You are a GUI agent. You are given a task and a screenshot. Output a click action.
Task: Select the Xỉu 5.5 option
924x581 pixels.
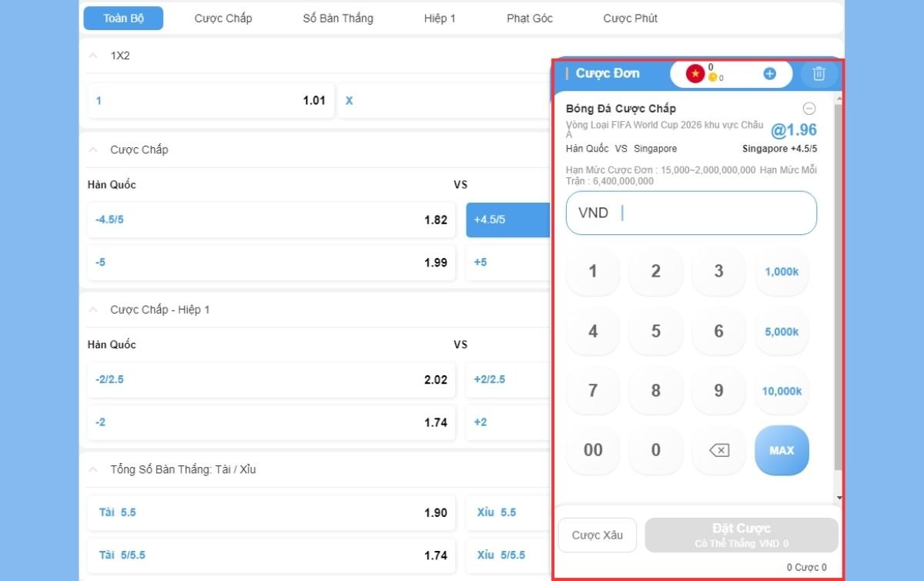tap(509, 512)
